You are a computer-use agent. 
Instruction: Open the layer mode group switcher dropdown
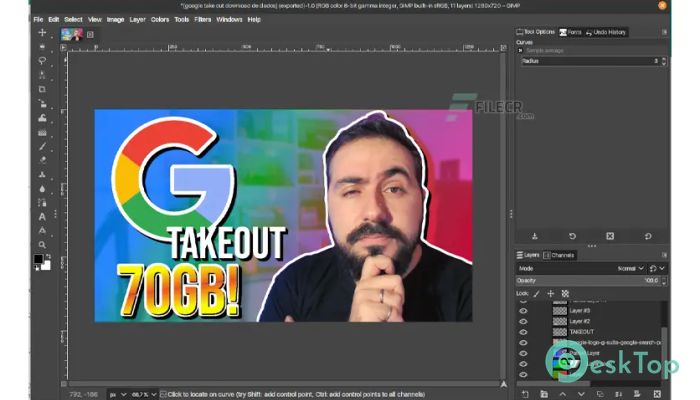pyautogui.click(x=657, y=268)
